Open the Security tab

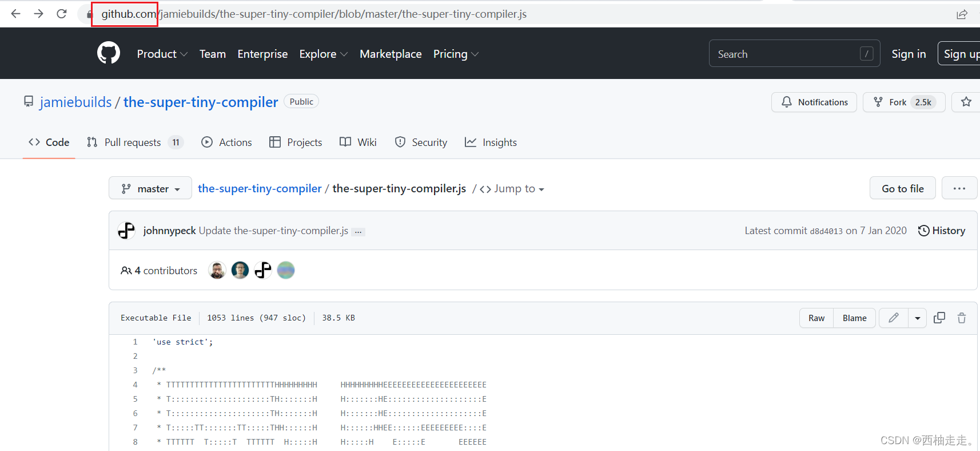point(421,143)
